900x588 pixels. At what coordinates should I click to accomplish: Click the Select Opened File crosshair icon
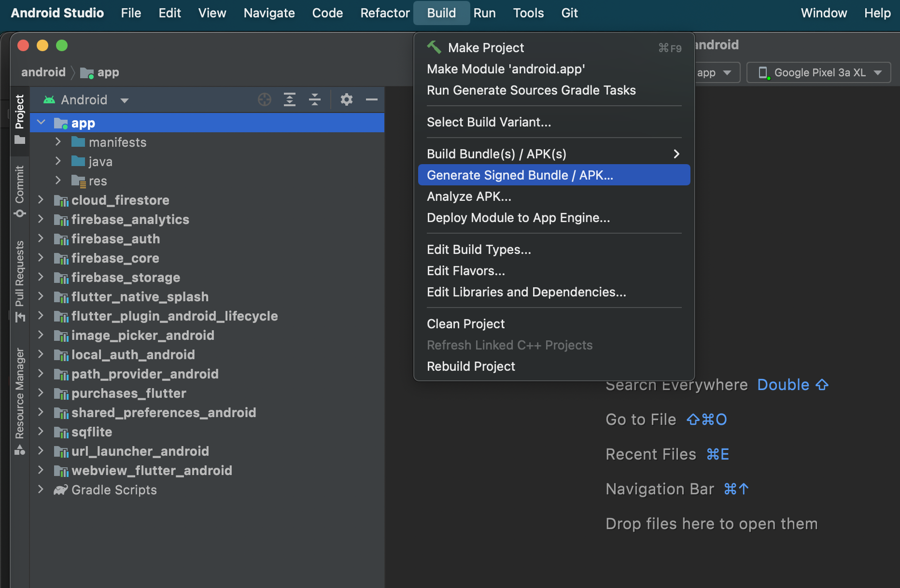point(264,99)
